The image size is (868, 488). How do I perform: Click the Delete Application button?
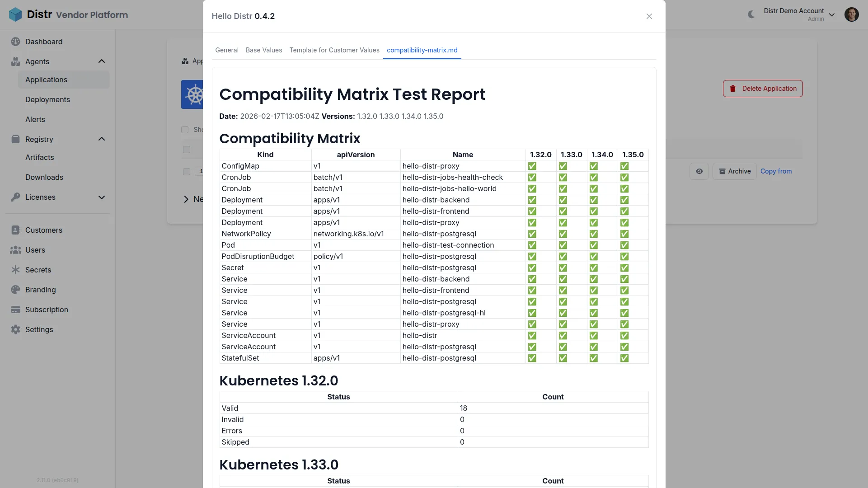click(x=762, y=88)
